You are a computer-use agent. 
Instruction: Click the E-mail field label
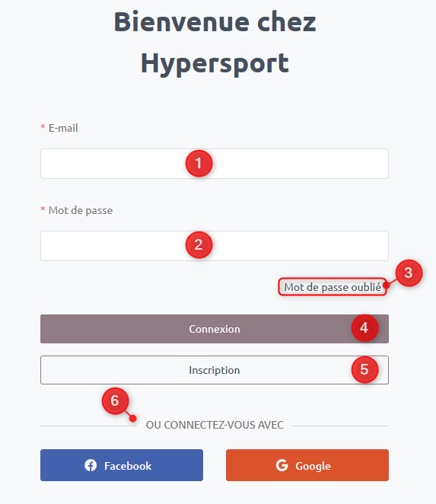point(63,128)
